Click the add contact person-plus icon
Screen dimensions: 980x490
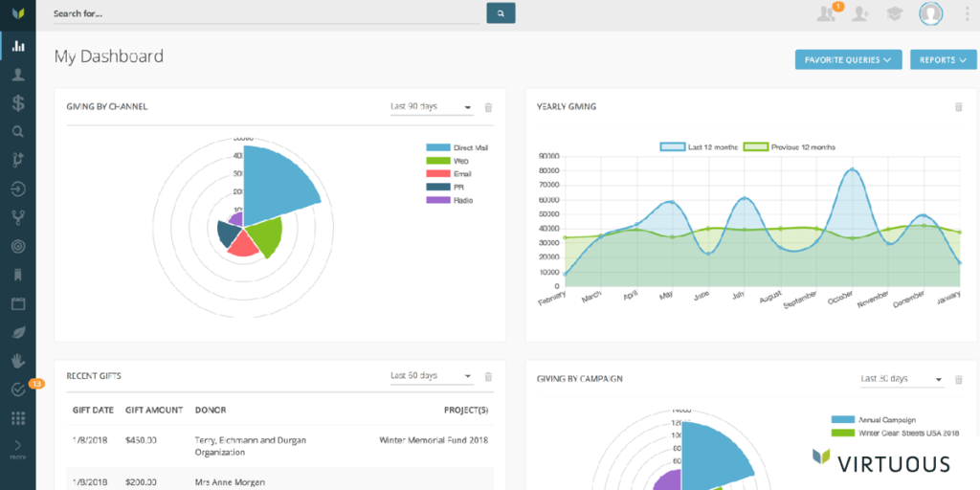pos(860,13)
